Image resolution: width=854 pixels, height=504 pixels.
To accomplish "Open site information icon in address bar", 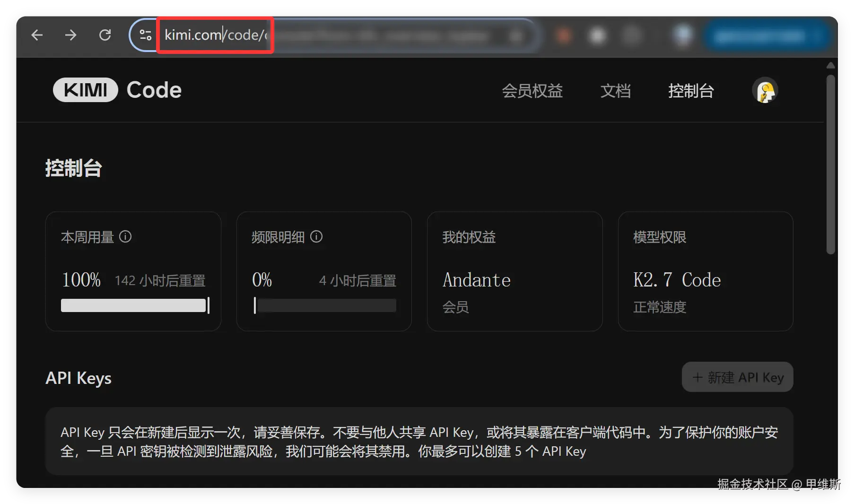I will (x=145, y=35).
